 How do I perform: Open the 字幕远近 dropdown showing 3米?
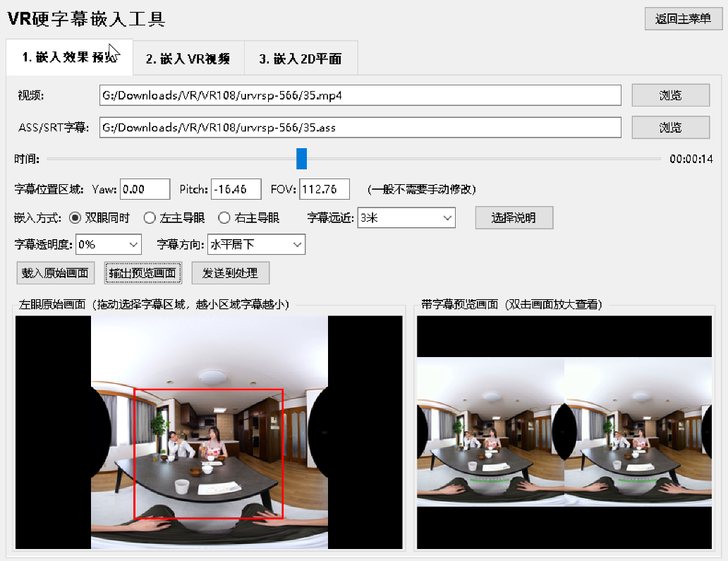tap(406, 218)
